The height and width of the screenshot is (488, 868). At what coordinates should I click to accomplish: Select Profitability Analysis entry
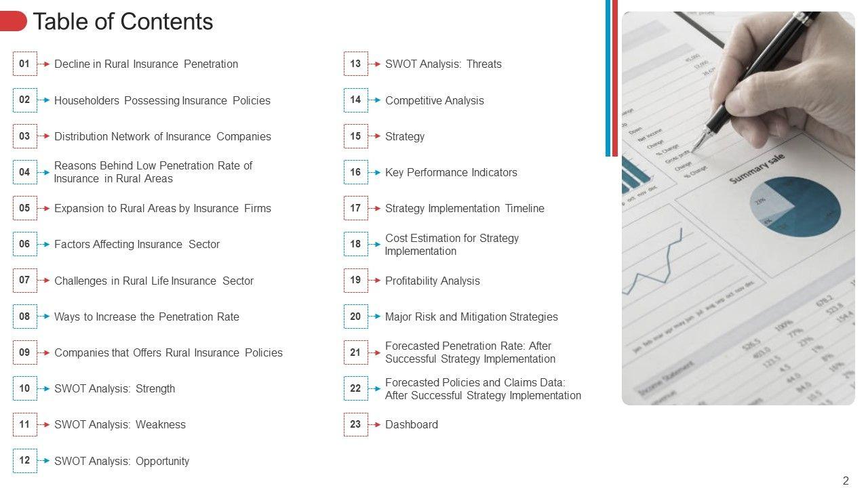433,281
